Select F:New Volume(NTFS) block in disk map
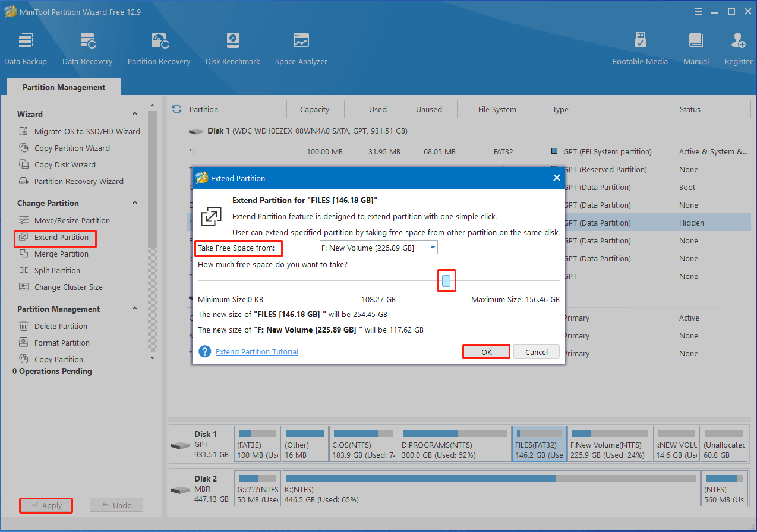The image size is (757, 532). click(610, 444)
